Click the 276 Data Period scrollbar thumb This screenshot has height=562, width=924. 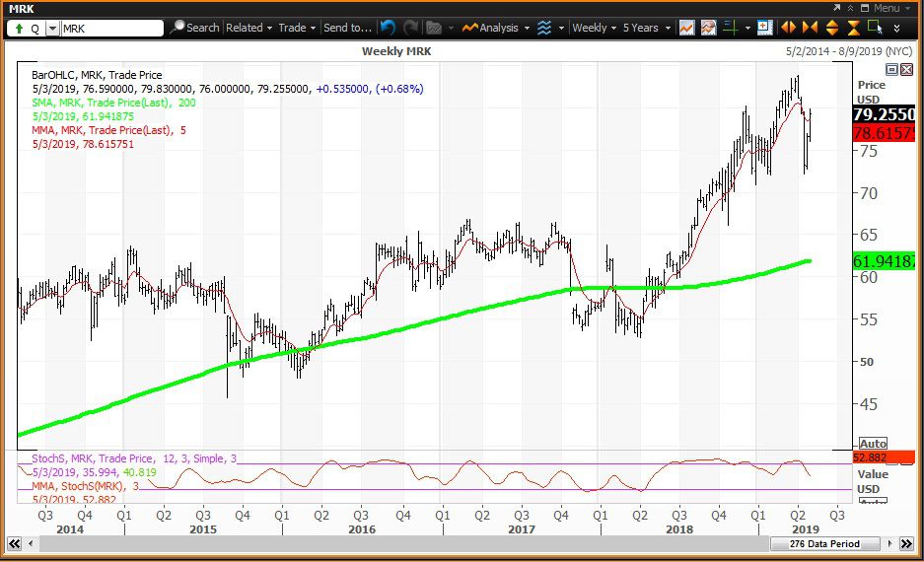824,543
